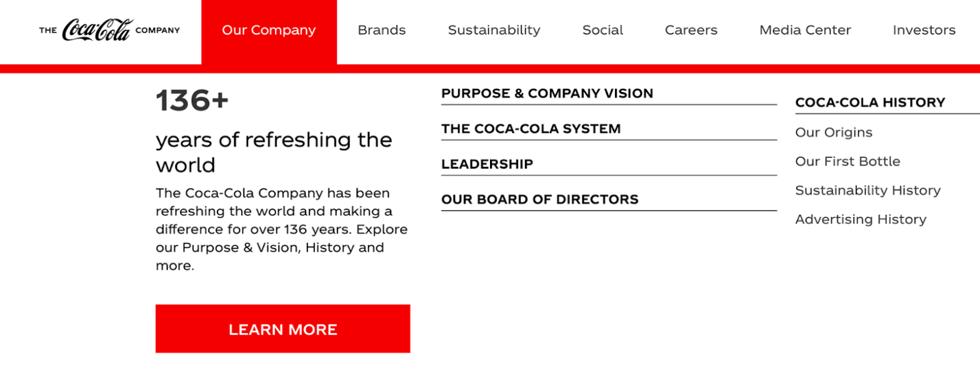The image size is (980, 368).
Task: Visit the Our Origins history link
Action: [834, 133]
